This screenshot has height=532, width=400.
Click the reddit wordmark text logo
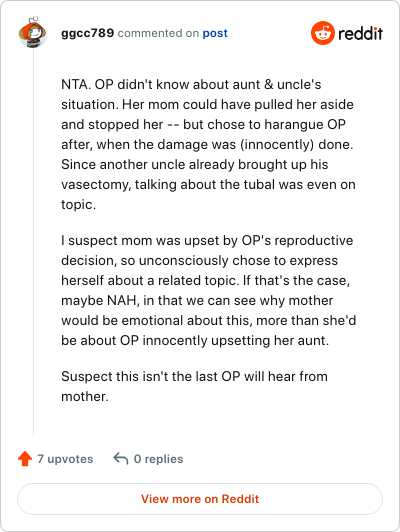pyautogui.click(x=360, y=33)
